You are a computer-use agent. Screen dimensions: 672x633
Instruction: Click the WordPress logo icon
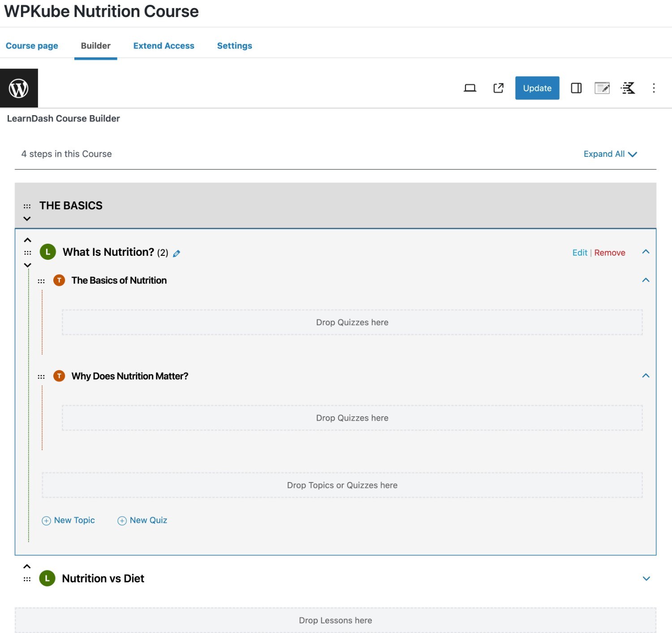(19, 88)
